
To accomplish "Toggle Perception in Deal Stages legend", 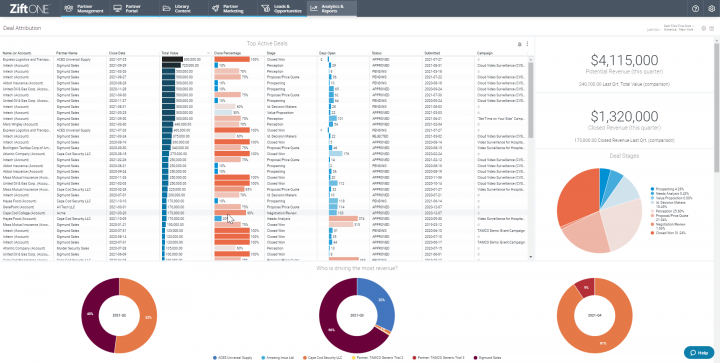I will click(x=667, y=211).
